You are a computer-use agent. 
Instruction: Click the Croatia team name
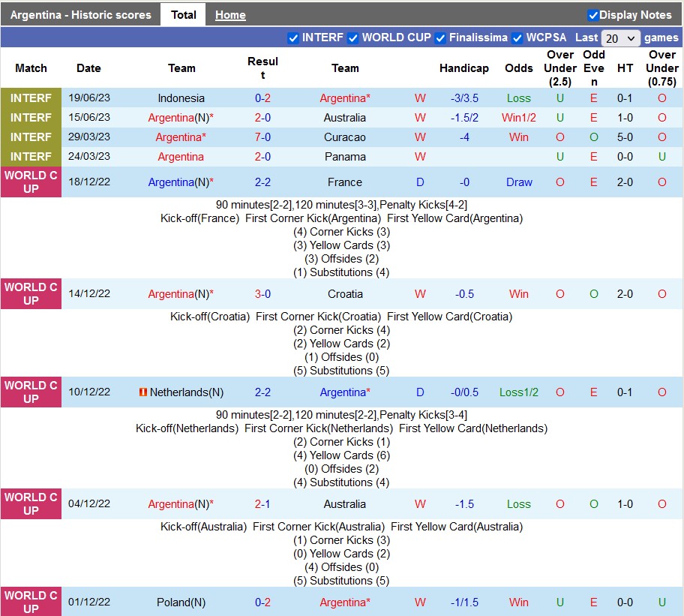pos(345,294)
